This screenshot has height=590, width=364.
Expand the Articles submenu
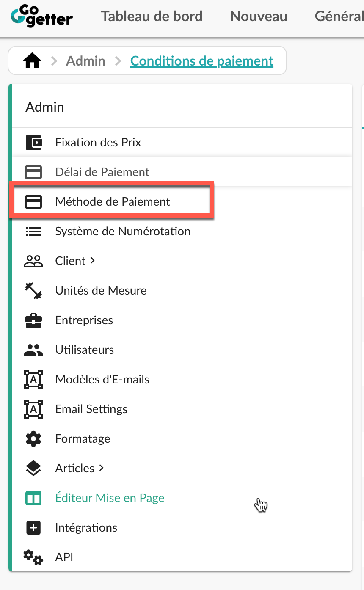point(79,468)
